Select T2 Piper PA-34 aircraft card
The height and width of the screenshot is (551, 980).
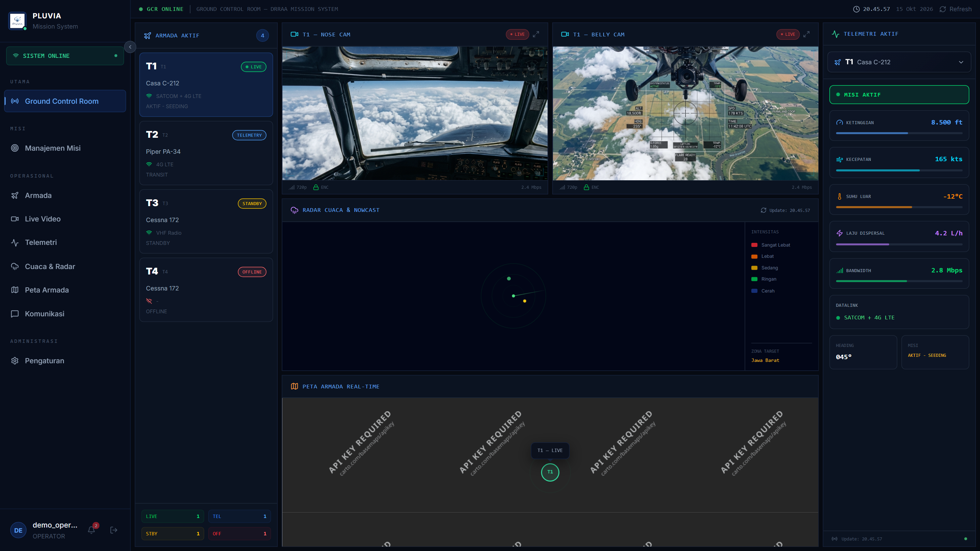[x=206, y=153]
